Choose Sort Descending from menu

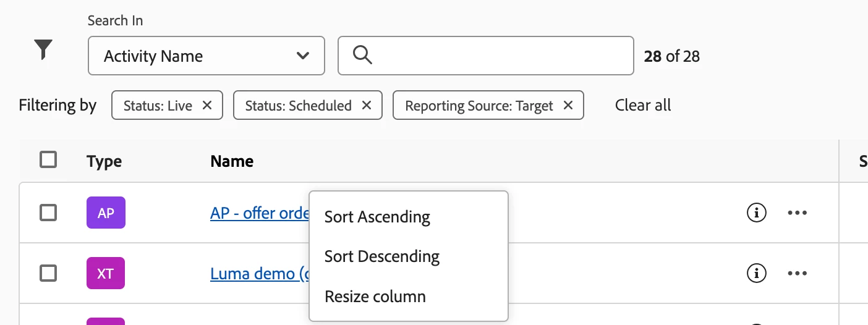click(x=381, y=256)
